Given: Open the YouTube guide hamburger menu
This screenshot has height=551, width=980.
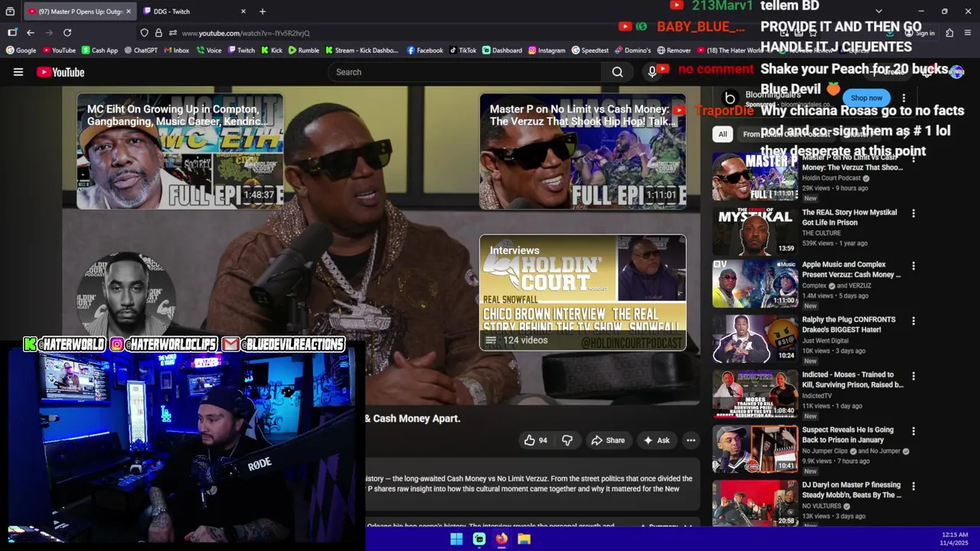Looking at the screenshot, I should (18, 72).
